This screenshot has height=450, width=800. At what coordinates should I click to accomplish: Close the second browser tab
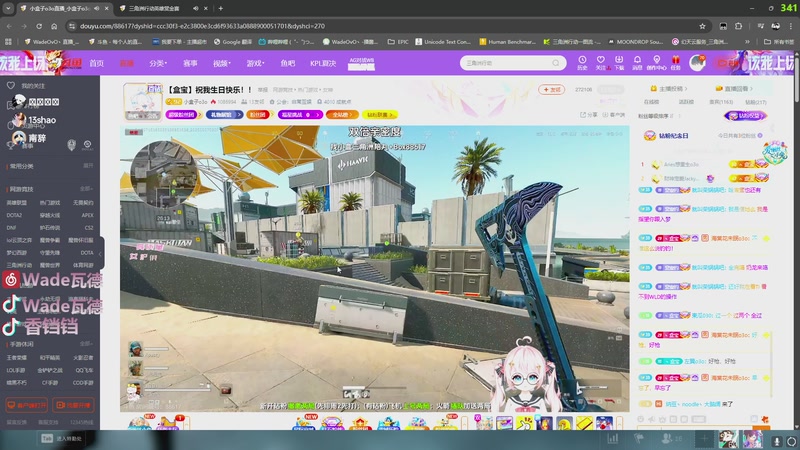pos(206,8)
